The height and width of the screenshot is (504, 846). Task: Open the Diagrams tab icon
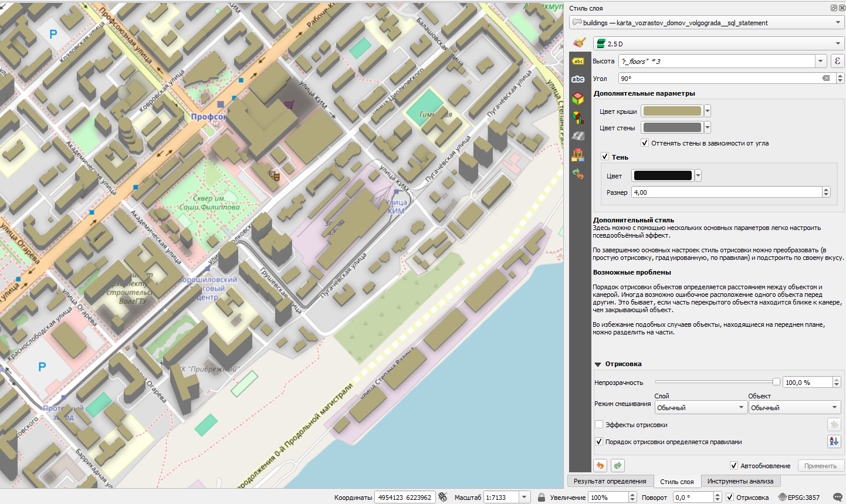(578, 117)
